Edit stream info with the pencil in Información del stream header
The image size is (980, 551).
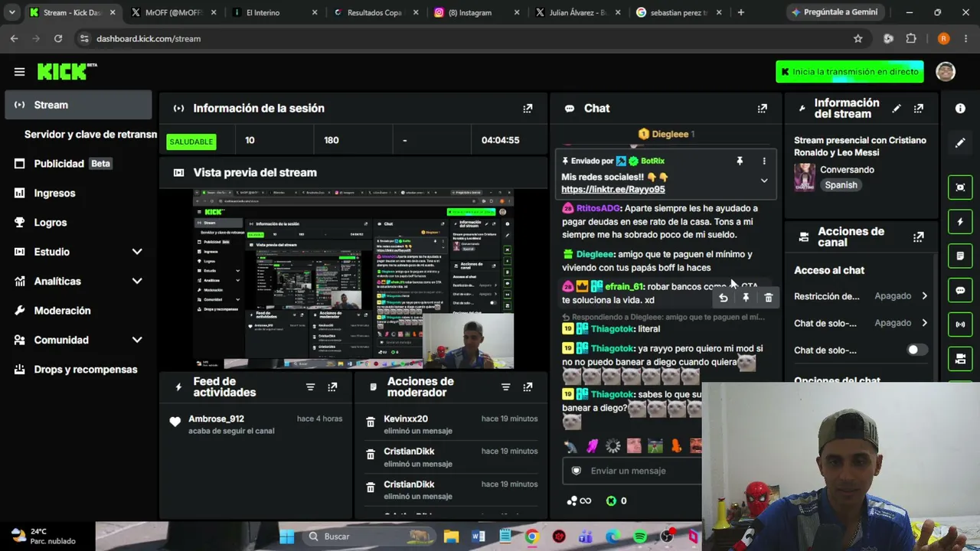(x=897, y=109)
